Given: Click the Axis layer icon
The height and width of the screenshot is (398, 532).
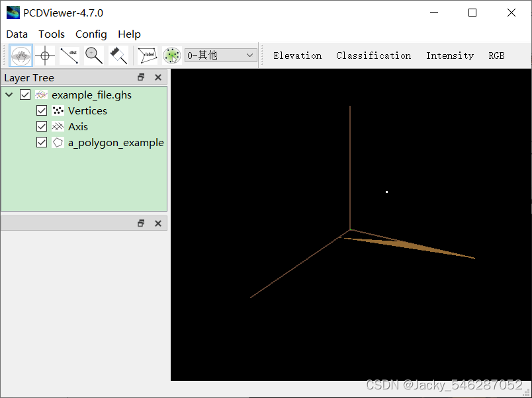Looking at the screenshot, I should click(x=58, y=126).
